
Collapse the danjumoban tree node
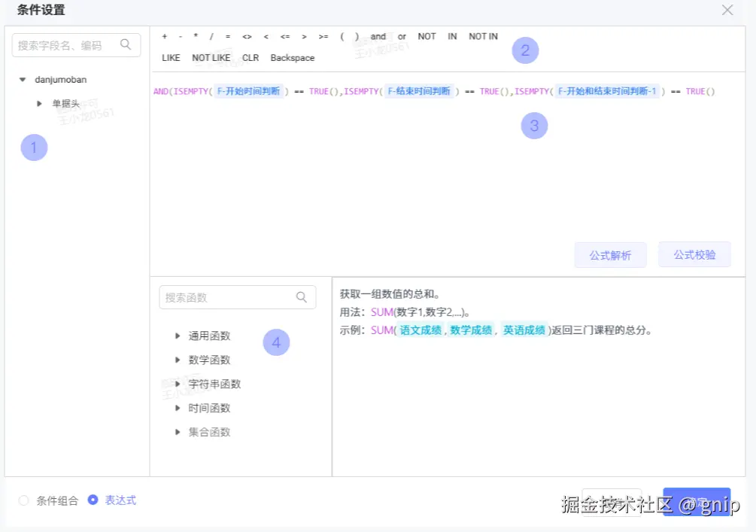[x=22, y=80]
